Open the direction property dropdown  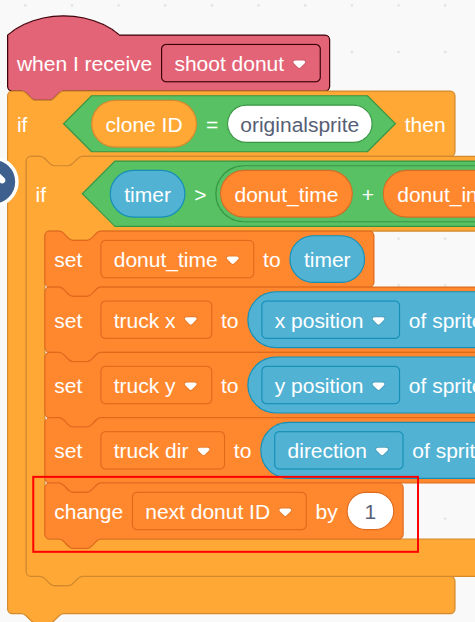338,451
